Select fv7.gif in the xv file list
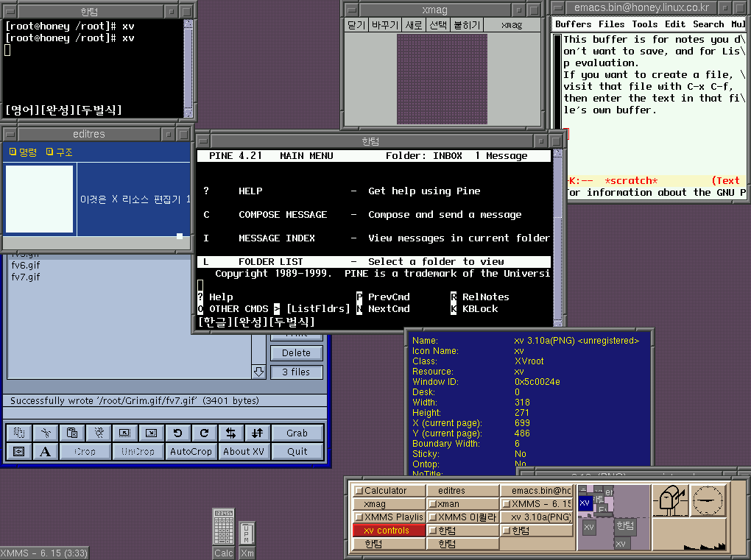Viewport: 751px width, 560px height. point(26,277)
